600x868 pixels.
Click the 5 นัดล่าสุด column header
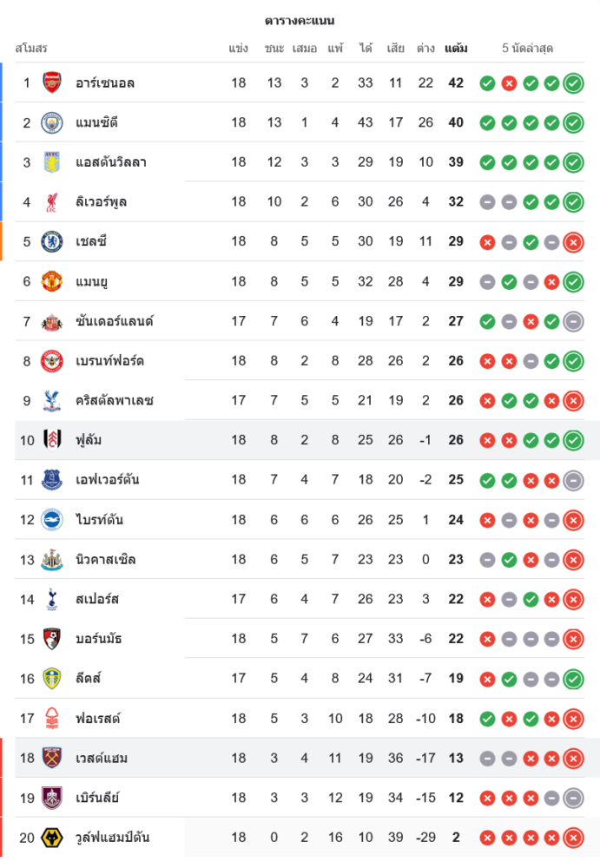click(x=528, y=48)
